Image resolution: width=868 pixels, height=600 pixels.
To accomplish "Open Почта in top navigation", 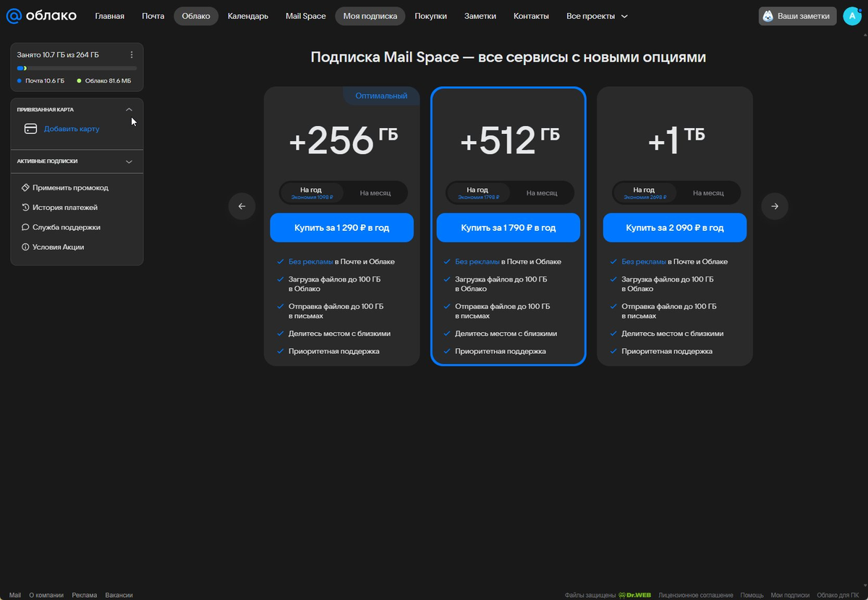I will click(x=153, y=16).
